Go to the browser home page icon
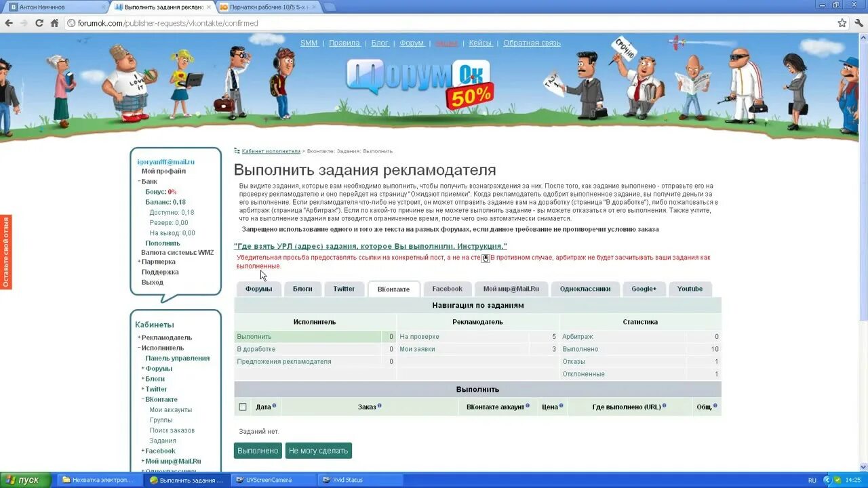 point(54,23)
